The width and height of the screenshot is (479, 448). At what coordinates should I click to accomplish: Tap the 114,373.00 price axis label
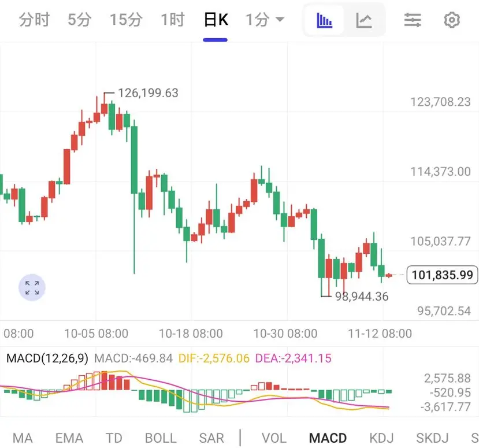(440, 172)
